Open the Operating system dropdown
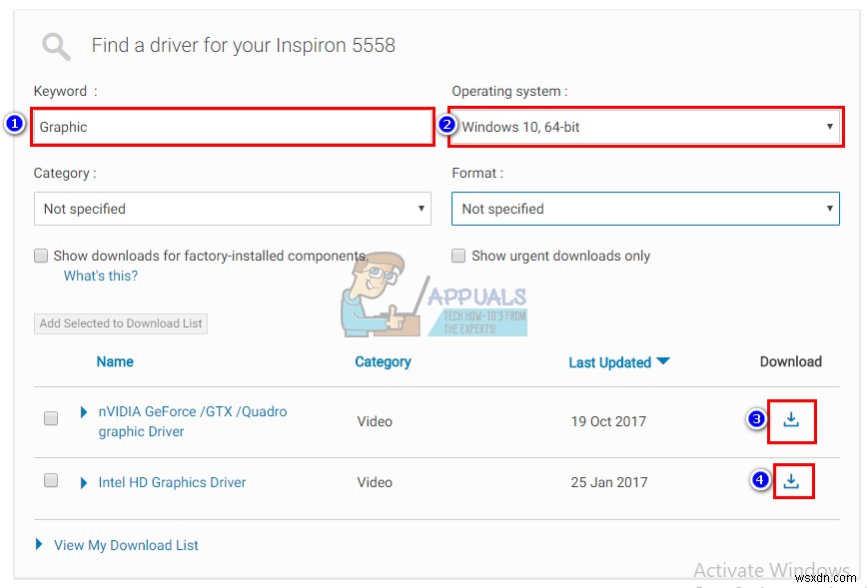Image resolution: width=868 pixels, height=588 pixels. tap(645, 127)
